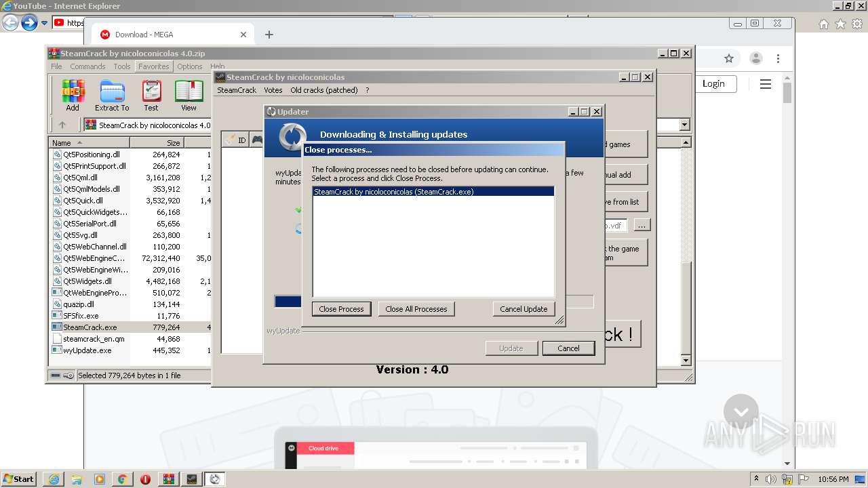Image resolution: width=868 pixels, height=488 pixels.
Task: Click the Test archive toolbar icon
Action: point(151,96)
